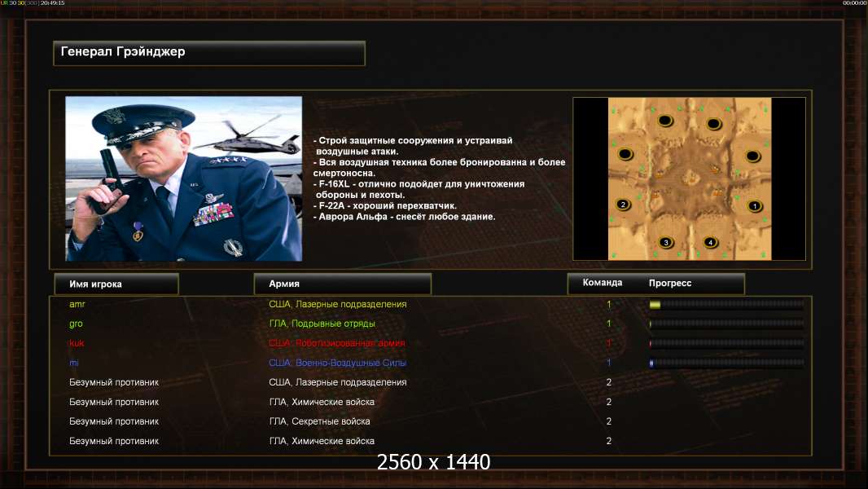Click the General Granger portrait image
The image size is (868, 489).
click(184, 178)
